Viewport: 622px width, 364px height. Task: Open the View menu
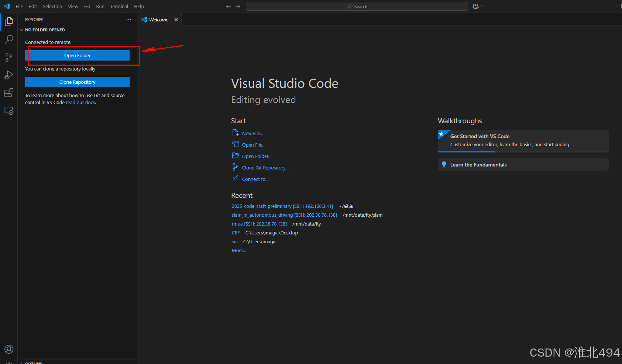point(73,6)
